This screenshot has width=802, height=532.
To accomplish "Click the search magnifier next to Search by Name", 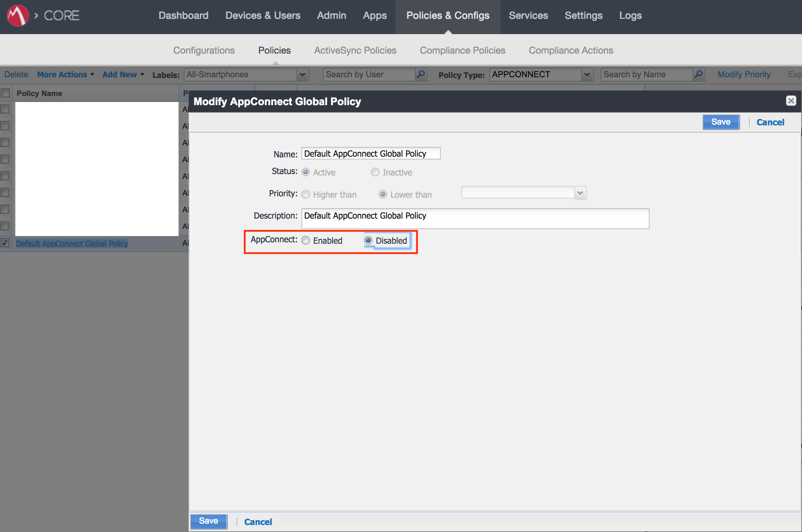I will point(699,75).
